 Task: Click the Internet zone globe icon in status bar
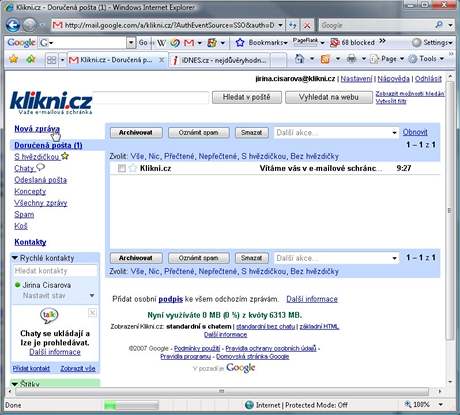click(x=249, y=405)
